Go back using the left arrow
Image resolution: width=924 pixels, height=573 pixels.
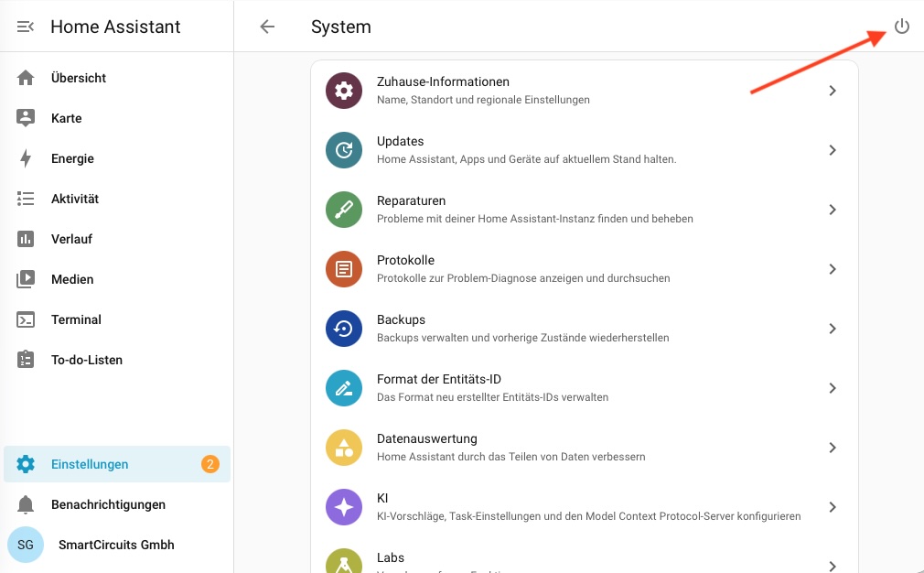[267, 27]
